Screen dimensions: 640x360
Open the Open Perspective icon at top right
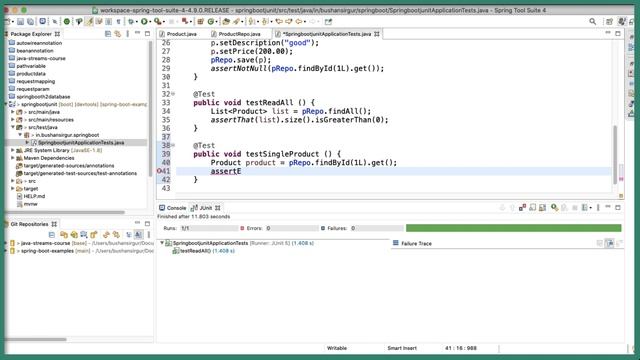tap(609, 21)
